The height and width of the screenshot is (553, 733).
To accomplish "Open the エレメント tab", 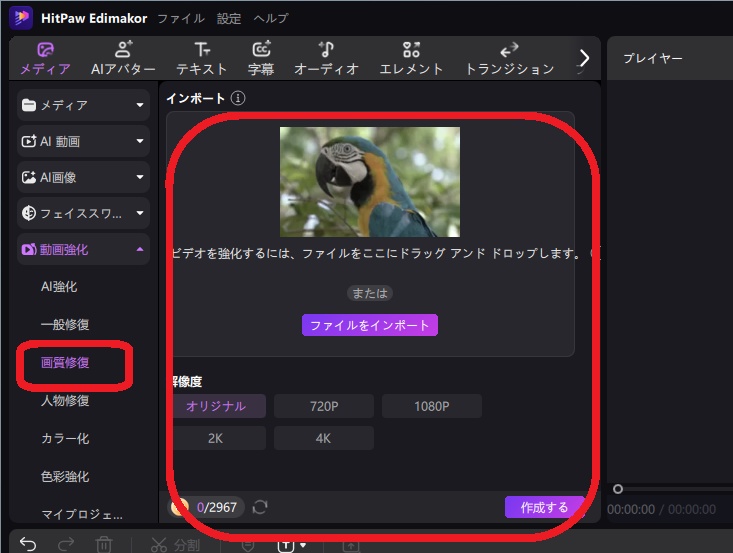I will point(411,58).
